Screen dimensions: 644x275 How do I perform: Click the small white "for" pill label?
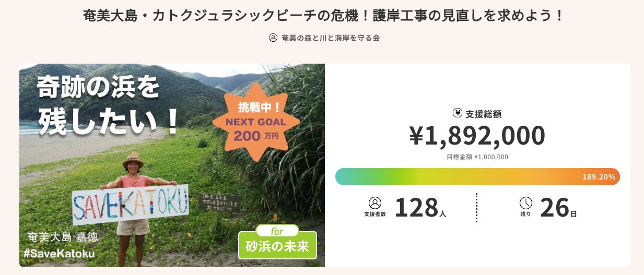click(x=277, y=231)
